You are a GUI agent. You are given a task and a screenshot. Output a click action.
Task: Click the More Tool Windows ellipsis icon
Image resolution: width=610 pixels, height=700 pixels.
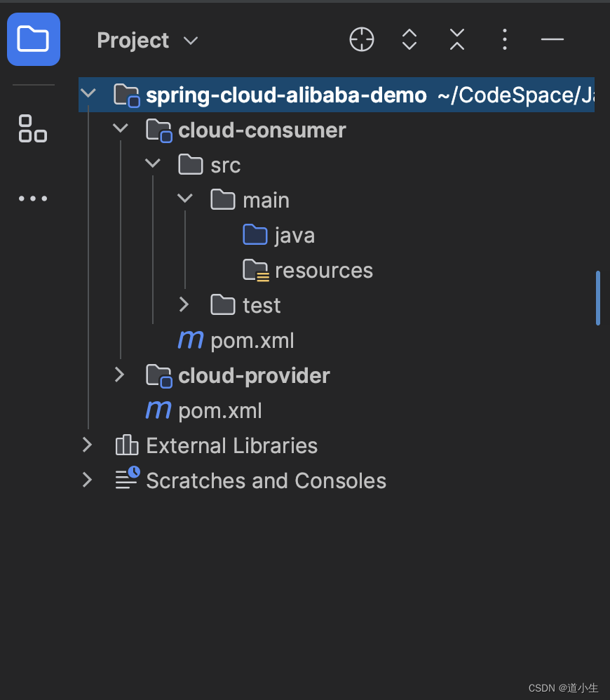(x=32, y=198)
